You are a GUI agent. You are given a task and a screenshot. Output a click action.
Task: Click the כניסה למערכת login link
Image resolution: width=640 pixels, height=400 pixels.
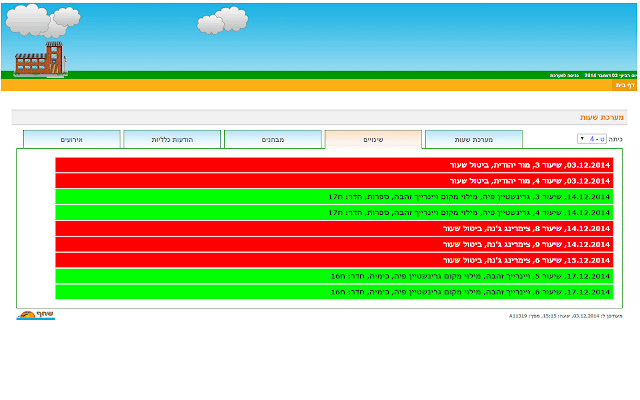[x=564, y=76]
